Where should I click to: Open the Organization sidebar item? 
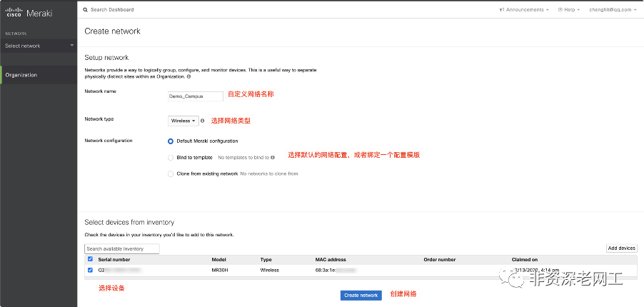39,75
